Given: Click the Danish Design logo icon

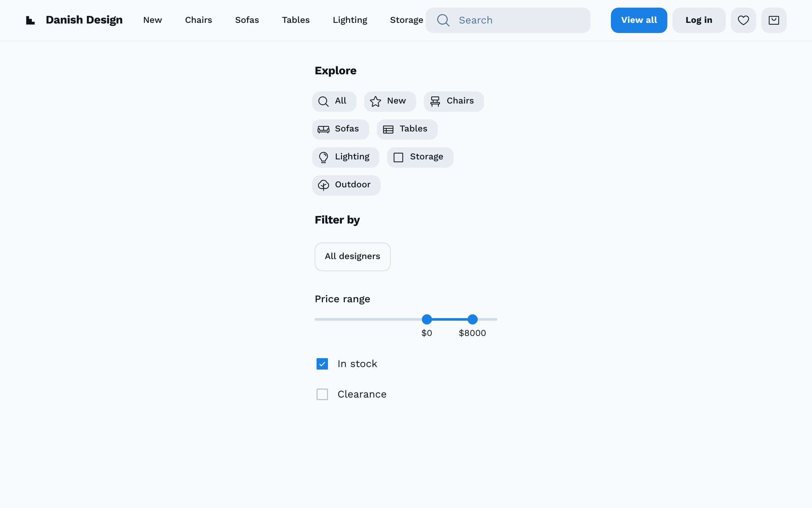Looking at the screenshot, I should pos(30,20).
